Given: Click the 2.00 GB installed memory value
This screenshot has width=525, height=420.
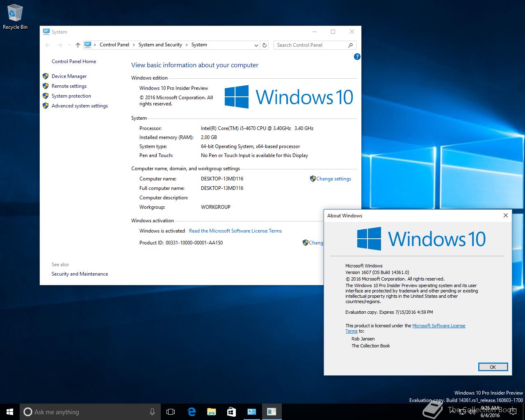Looking at the screenshot, I should 209,137.
